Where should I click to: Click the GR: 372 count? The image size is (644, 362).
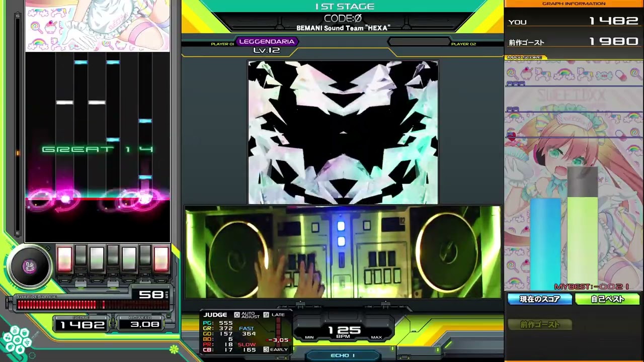(x=218, y=328)
